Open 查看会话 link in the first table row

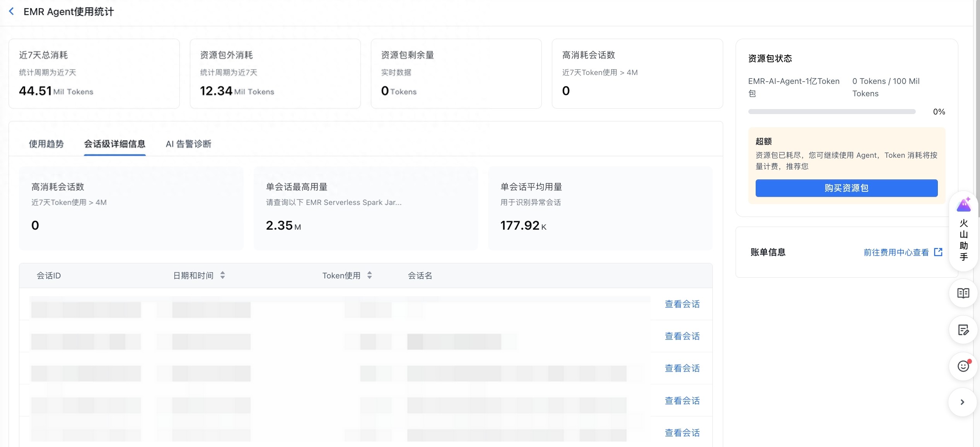[682, 304]
